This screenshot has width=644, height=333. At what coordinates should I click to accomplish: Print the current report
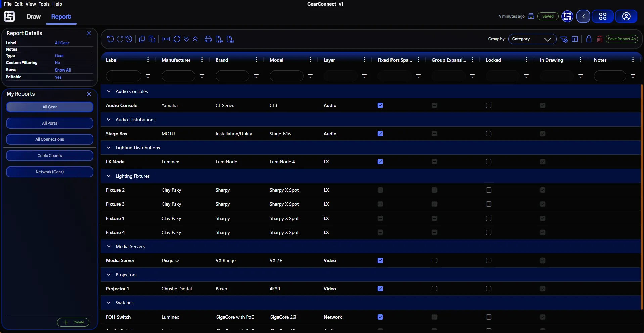tap(208, 39)
